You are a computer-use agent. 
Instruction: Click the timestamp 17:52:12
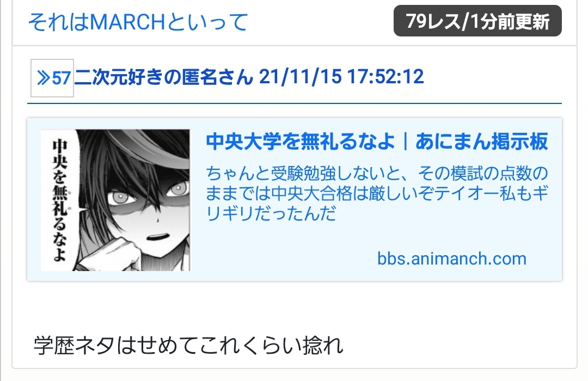385,77
